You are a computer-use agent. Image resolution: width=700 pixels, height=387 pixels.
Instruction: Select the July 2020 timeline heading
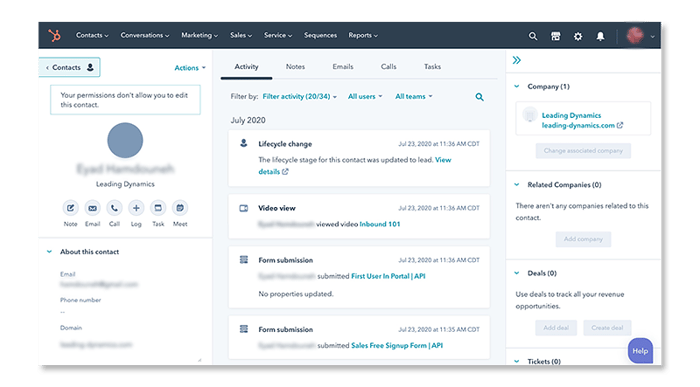pos(248,121)
